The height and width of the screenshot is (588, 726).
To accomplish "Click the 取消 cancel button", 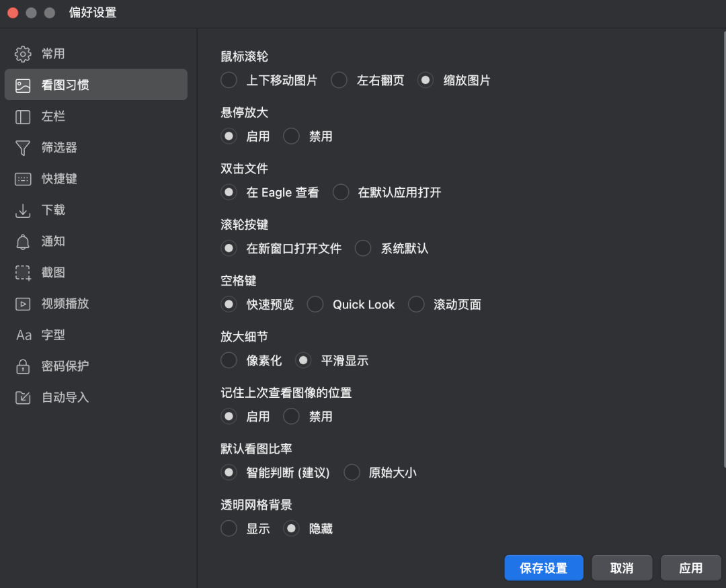I will (621, 567).
